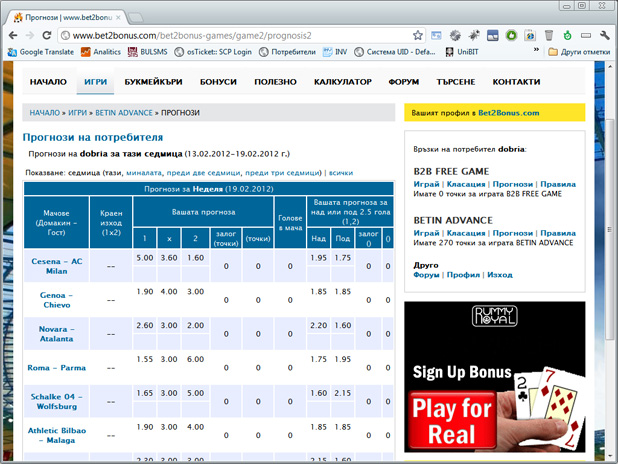This screenshot has width=618, height=464.
Task: Open a new browser tab
Action: point(136,17)
